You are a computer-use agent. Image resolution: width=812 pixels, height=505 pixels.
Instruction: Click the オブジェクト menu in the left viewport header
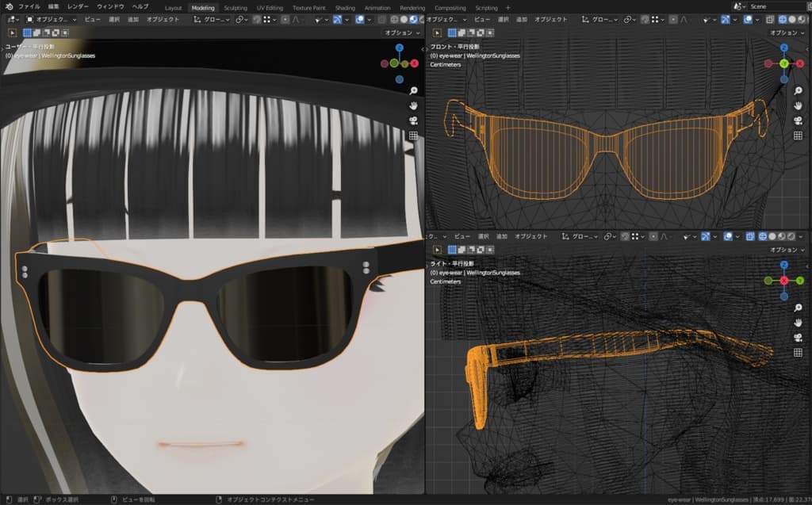163,19
